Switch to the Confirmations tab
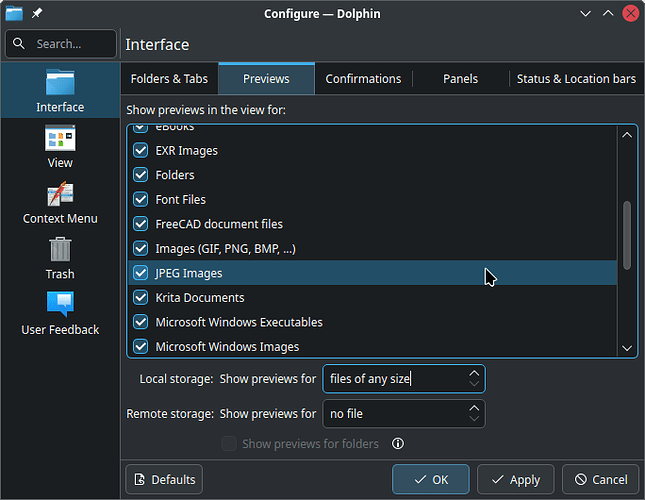The width and height of the screenshot is (645, 500). 363,79
